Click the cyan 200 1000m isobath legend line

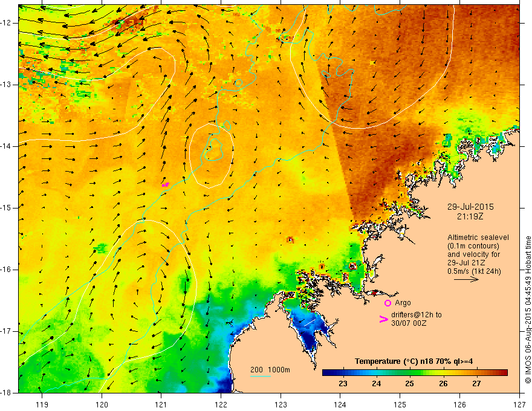click(x=260, y=376)
